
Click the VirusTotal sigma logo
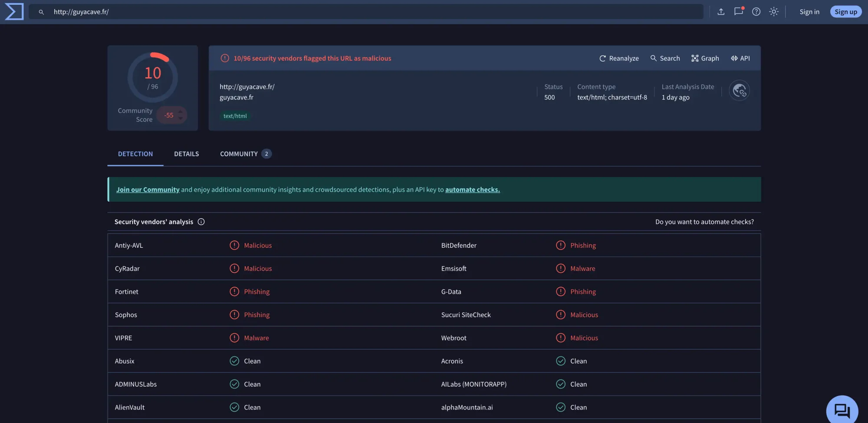point(14,12)
